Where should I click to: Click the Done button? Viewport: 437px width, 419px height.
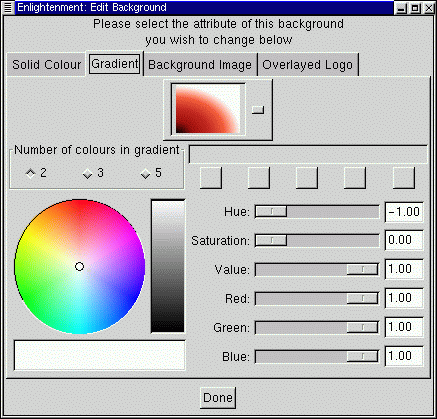coord(218,398)
